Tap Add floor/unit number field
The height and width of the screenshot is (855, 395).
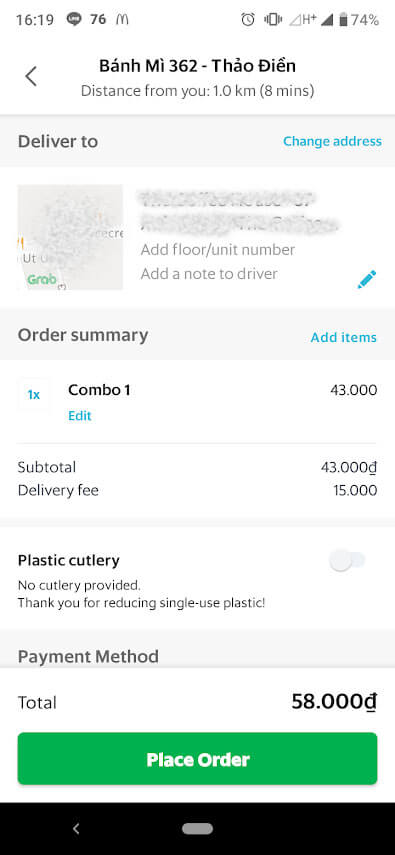pos(218,250)
